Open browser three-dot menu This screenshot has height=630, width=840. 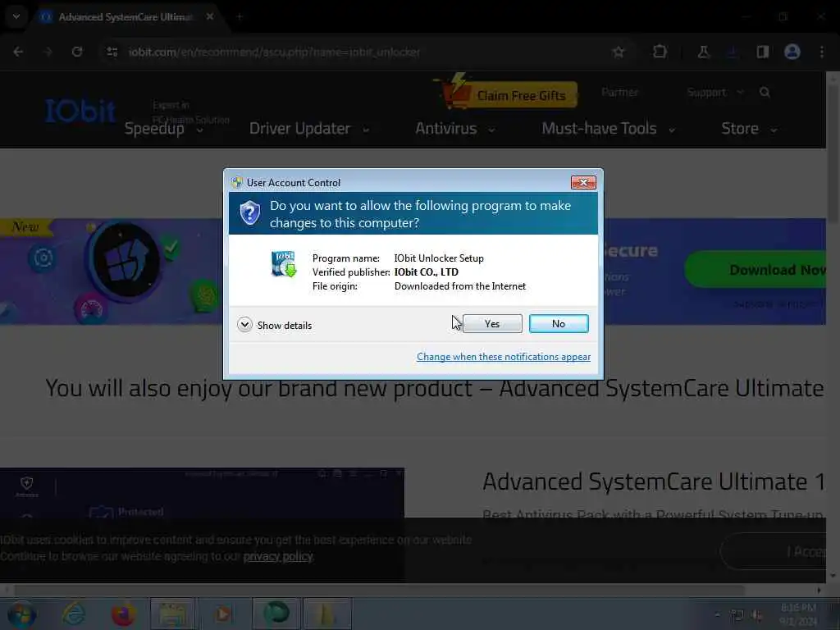point(822,52)
